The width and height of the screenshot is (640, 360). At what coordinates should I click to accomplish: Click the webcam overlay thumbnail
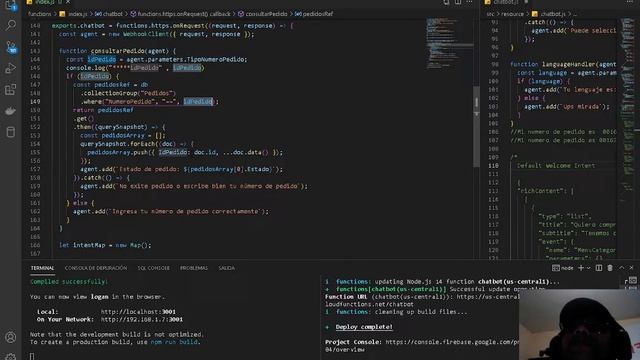(x=579, y=324)
